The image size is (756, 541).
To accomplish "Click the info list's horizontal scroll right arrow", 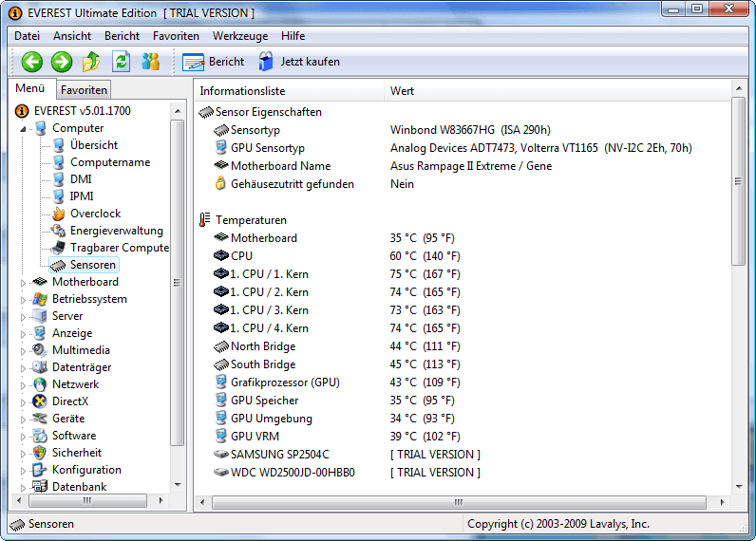I will coord(722,502).
